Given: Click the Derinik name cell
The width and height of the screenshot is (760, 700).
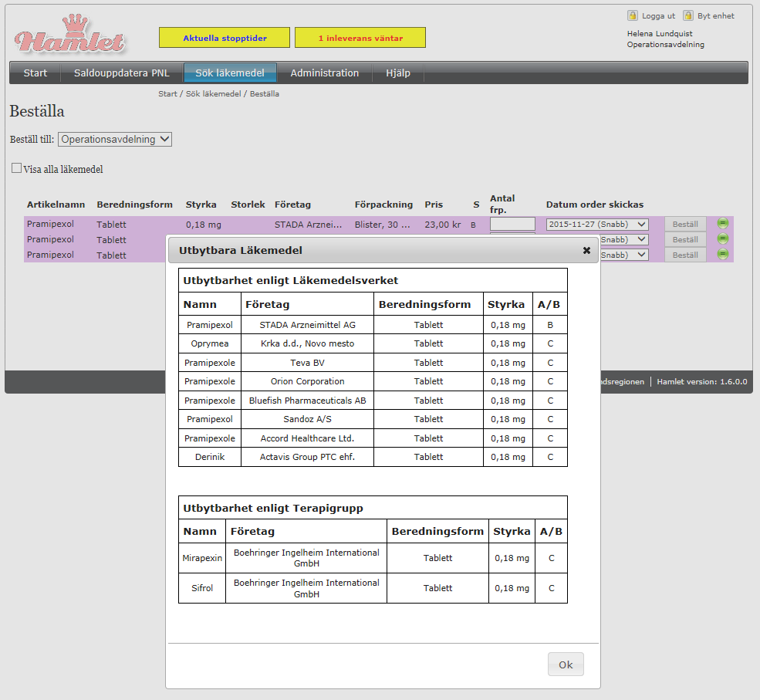Looking at the screenshot, I should tap(210, 457).
